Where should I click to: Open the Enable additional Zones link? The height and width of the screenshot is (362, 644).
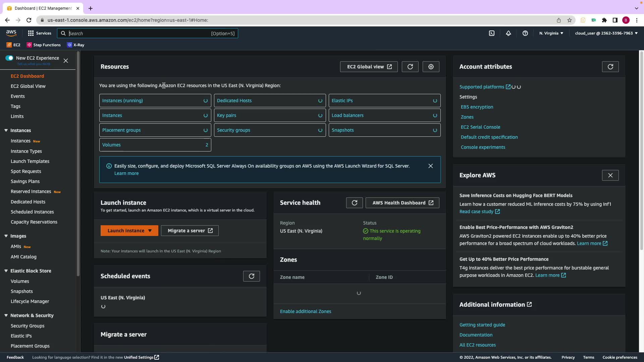coord(305,311)
